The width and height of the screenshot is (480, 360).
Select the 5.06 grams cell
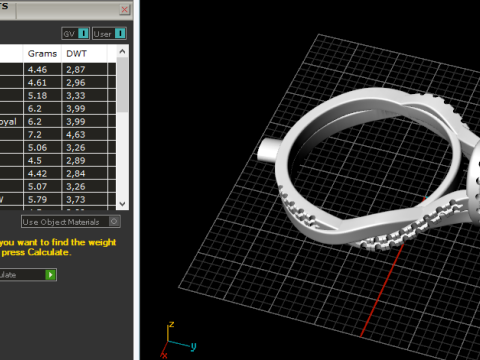(x=42, y=147)
